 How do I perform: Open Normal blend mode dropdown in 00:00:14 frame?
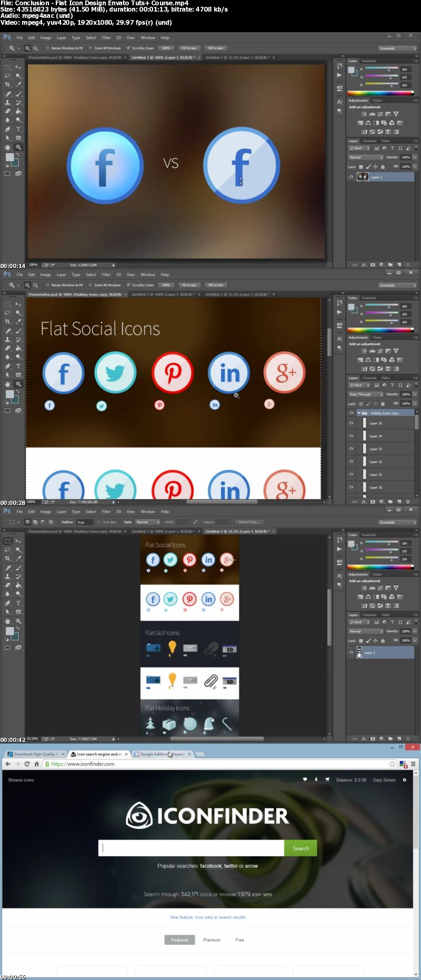[366, 157]
